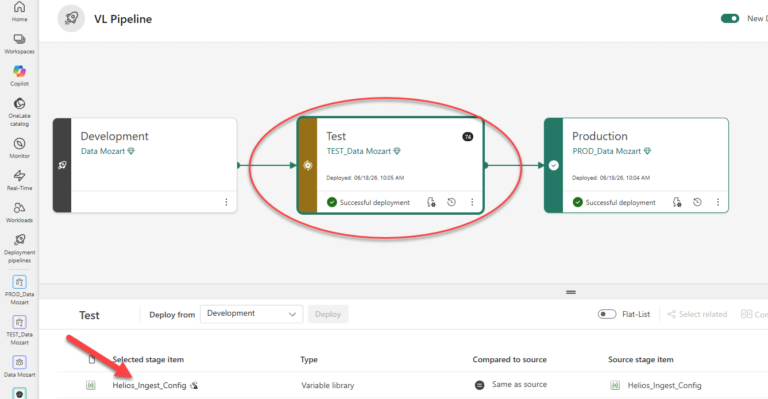This screenshot has height=399, width=768.
Task: Open the Monitor hub
Action: [20, 148]
